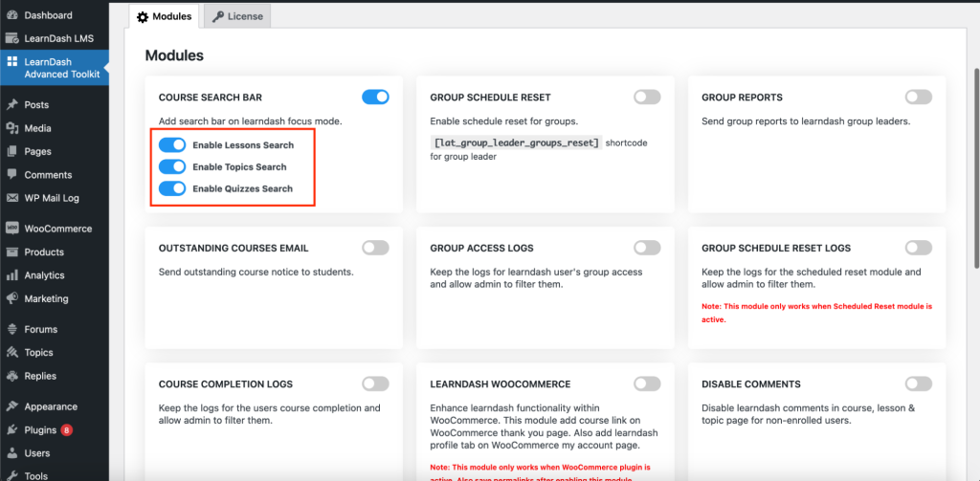Turn off the Course Search Bar module
The width and height of the screenshot is (980, 481).
pos(375,97)
